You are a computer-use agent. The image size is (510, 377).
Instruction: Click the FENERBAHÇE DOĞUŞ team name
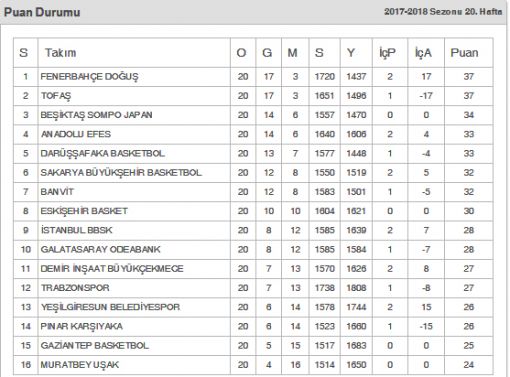[x=89, y=77]
